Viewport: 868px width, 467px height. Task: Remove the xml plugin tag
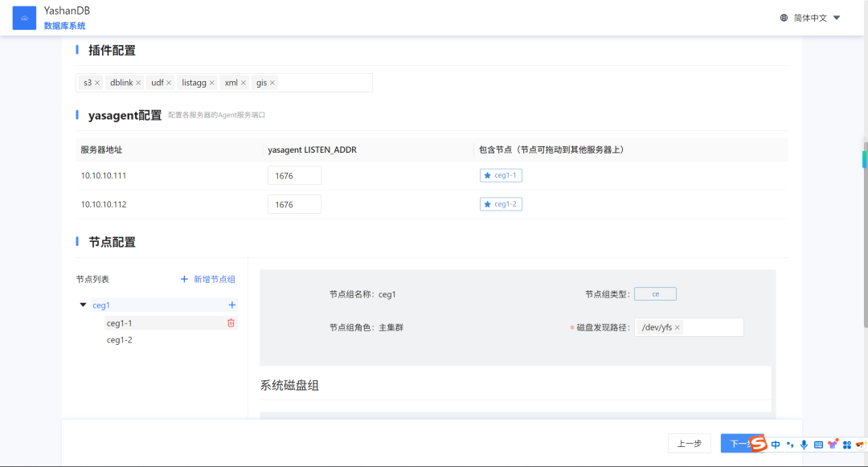coord(244,83)
